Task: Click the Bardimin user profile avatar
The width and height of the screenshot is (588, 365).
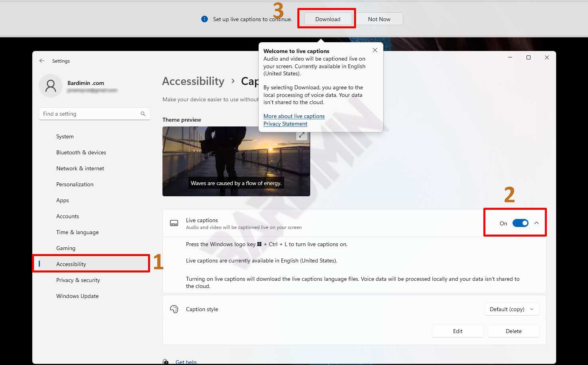Action: point(51,86)
